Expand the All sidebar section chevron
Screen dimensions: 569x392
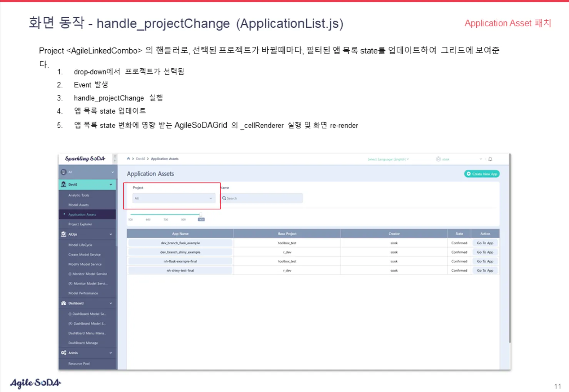pyautogui.click(x=113, y=172)
